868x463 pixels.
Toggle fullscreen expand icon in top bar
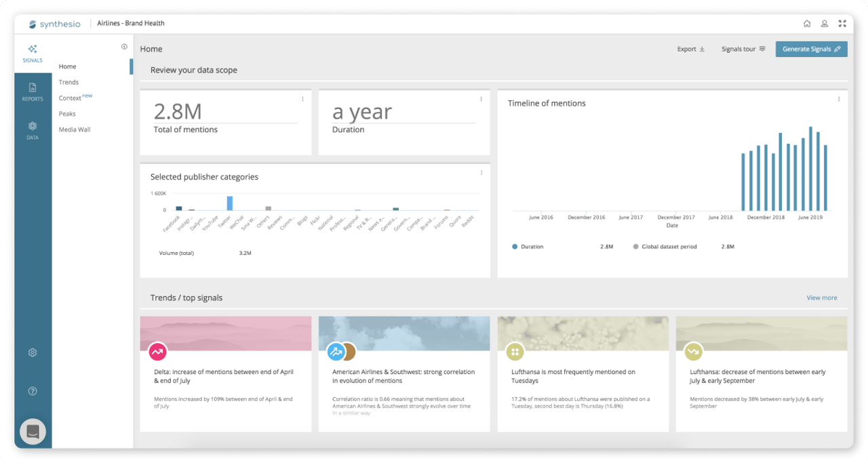[842, 24]
